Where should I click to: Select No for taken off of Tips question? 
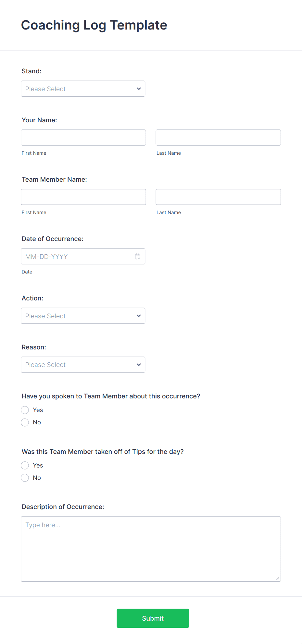tap(25, 478)
